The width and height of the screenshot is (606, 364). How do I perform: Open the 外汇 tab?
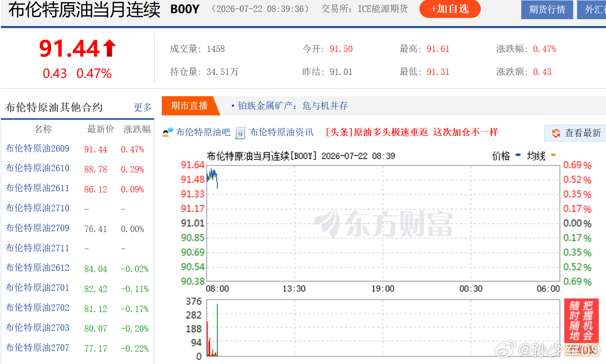[x=592, y=9]
